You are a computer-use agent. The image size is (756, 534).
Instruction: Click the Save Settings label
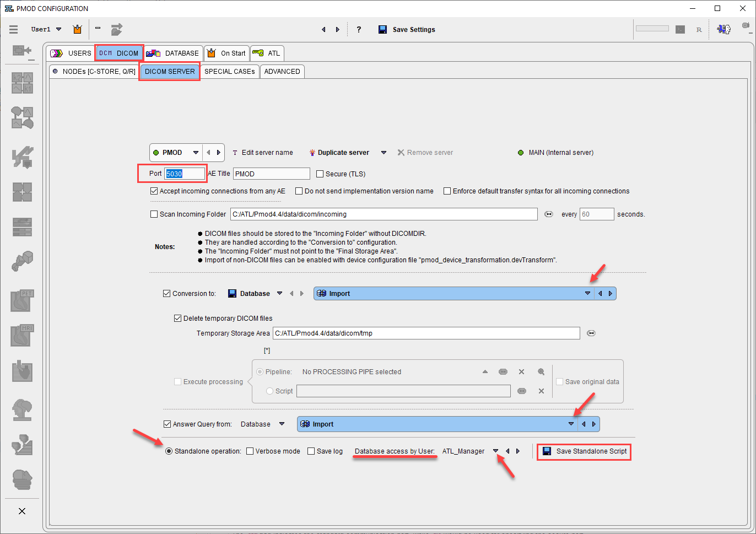coord(414,30)
